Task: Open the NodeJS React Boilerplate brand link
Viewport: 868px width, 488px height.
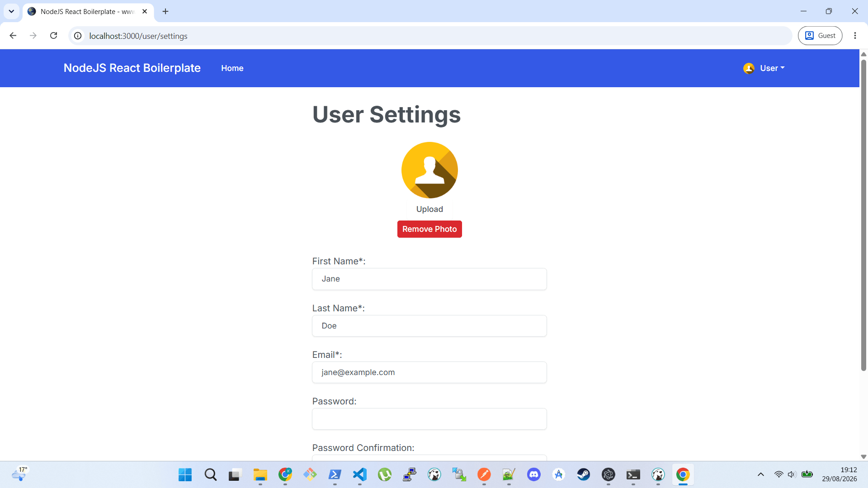Action: coord(132,68)
